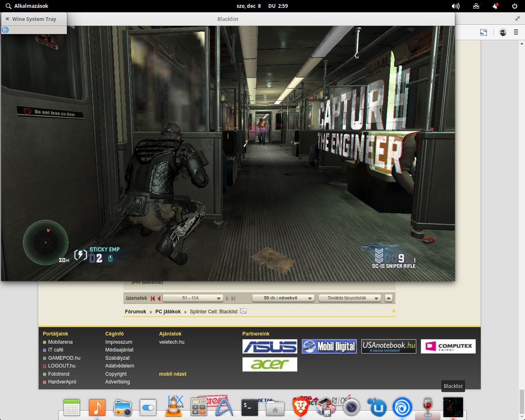Click the up-arrow jump-to-top button
Image resolution: width=525 pixels, height=420 pixels.
tap(389, 298)
